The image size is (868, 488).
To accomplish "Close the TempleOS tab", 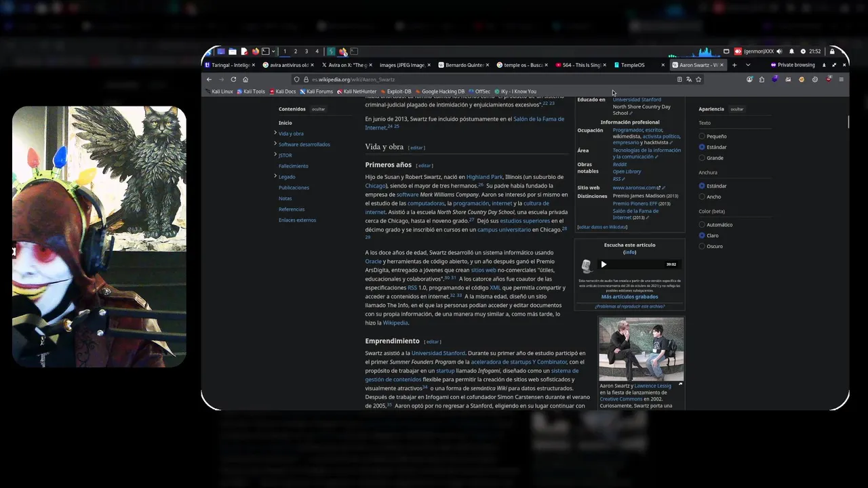I will (x=663, y=65).
